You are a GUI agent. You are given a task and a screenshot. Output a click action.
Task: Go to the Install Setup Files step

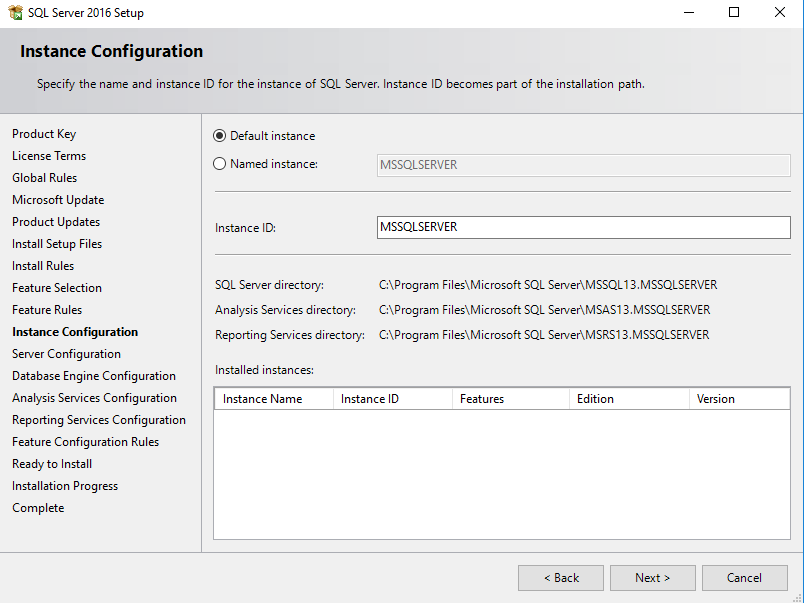[x=57, y=244]
